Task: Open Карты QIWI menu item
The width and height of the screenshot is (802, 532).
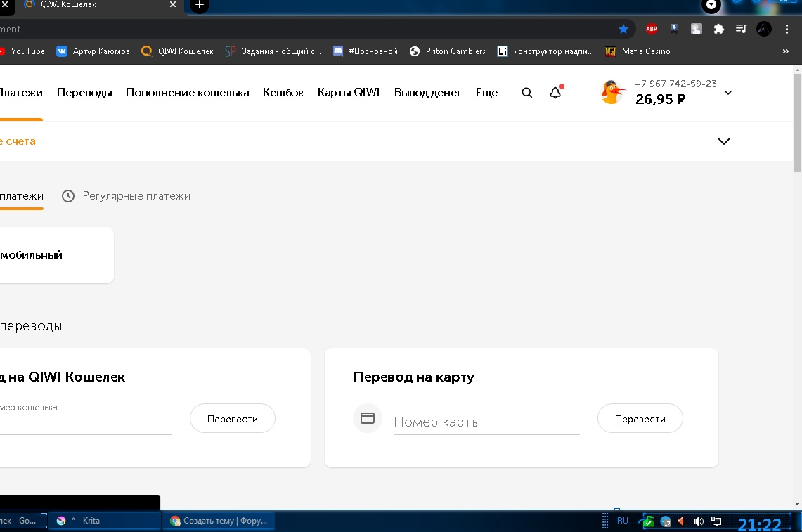Action: (x=349, y=93)
